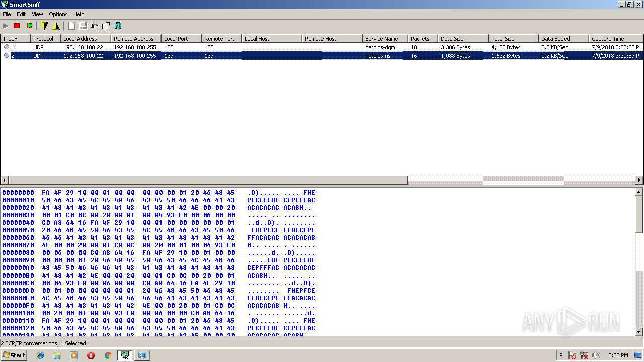Sort by the Total Size column header

pyautogui.click(x=513, y=39)
